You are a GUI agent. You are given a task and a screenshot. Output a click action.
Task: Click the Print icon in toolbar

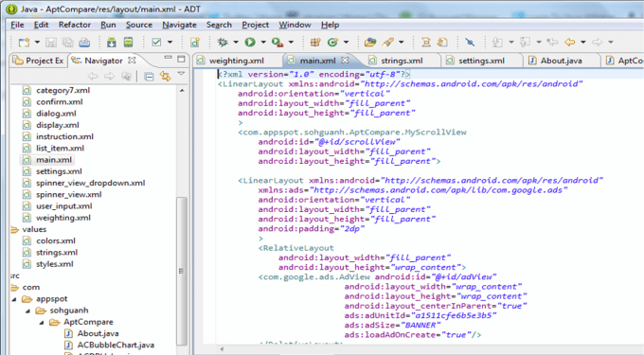84,43
